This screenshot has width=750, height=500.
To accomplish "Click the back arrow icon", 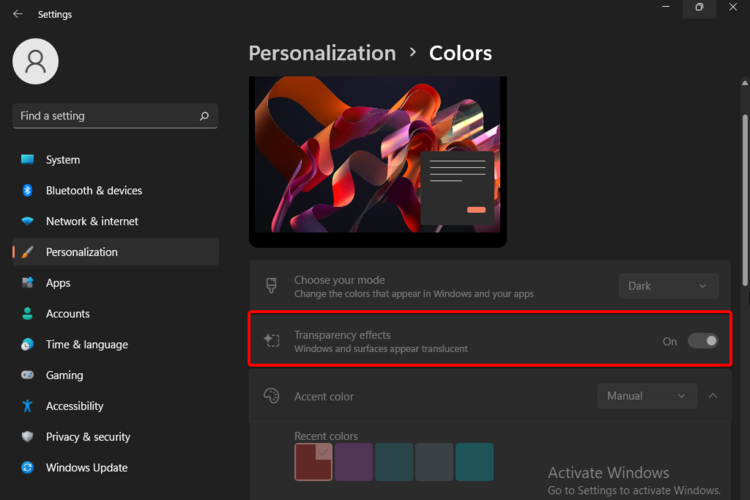I will 17,14.
